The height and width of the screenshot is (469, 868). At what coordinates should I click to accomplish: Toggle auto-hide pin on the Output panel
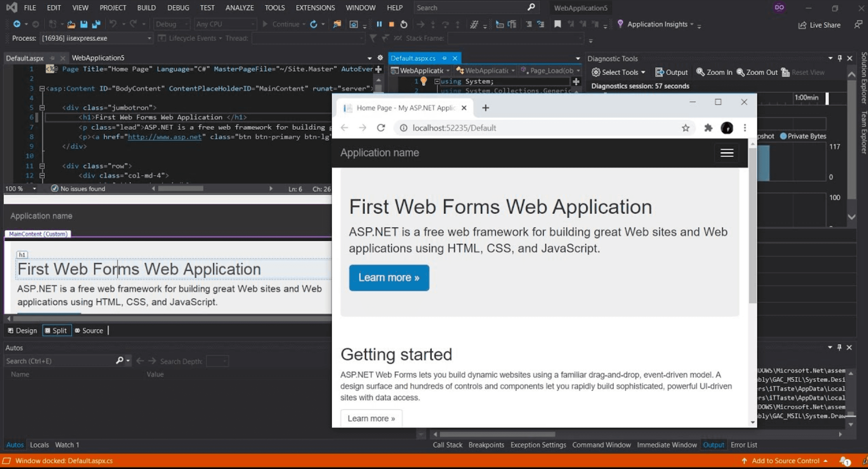(839, 348)
